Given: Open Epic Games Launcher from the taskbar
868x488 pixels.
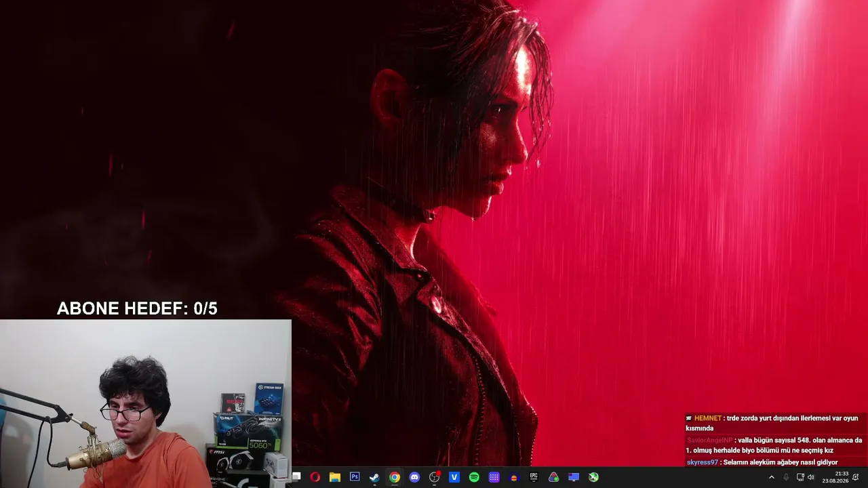Looking at the screenshot, I should click(x=534, y=477).
